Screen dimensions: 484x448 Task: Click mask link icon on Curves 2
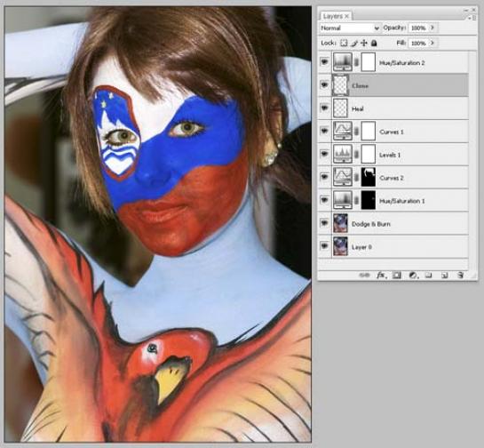coord(356,178)
